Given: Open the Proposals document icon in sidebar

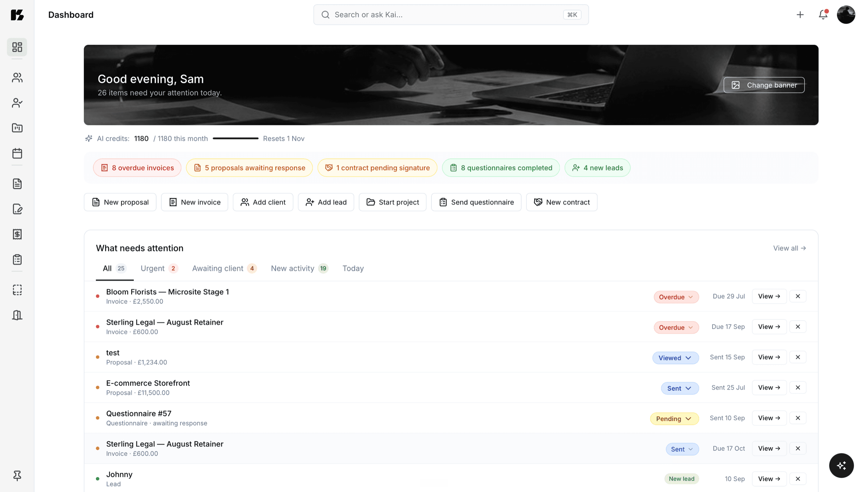Looking at the screenshot, I should 17,184.
